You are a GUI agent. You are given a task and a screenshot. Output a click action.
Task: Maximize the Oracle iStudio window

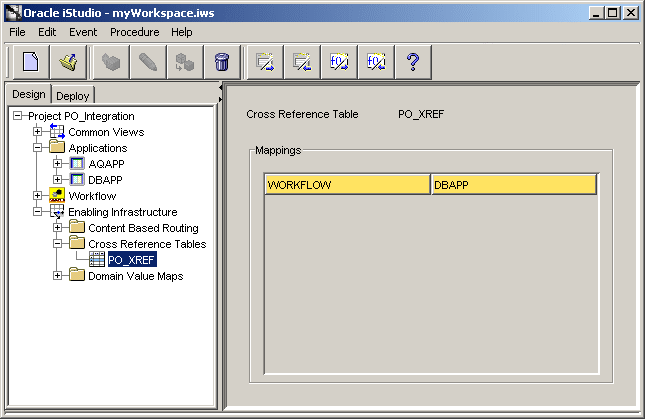pyautogui.click(x=613, y=13)
